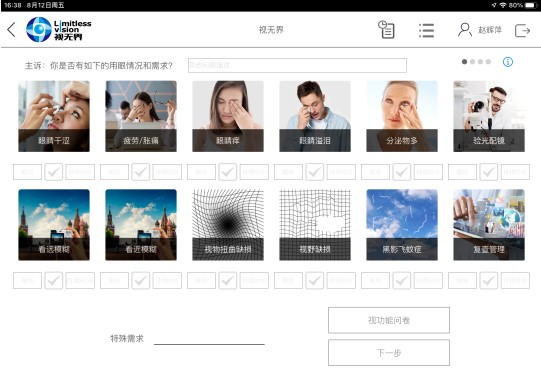Toggle checkmark under 黑影飞蚊症 card
Screen dimensions: 541x385
tap(402, 280)
